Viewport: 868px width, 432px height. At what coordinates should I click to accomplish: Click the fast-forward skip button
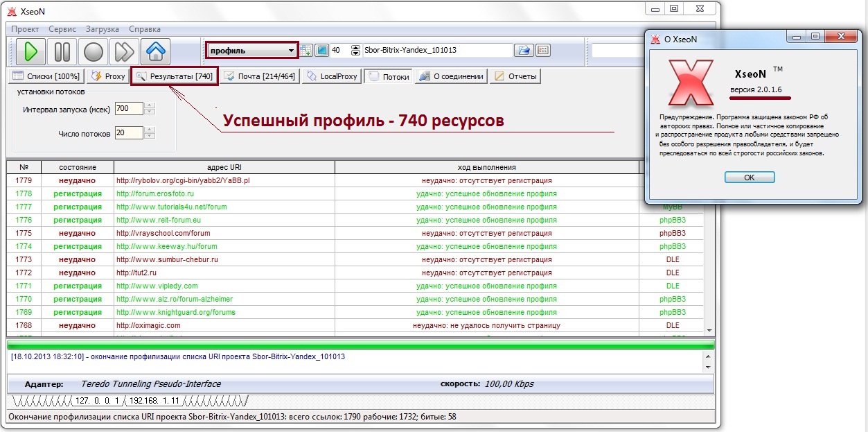[x=124, y=52]
